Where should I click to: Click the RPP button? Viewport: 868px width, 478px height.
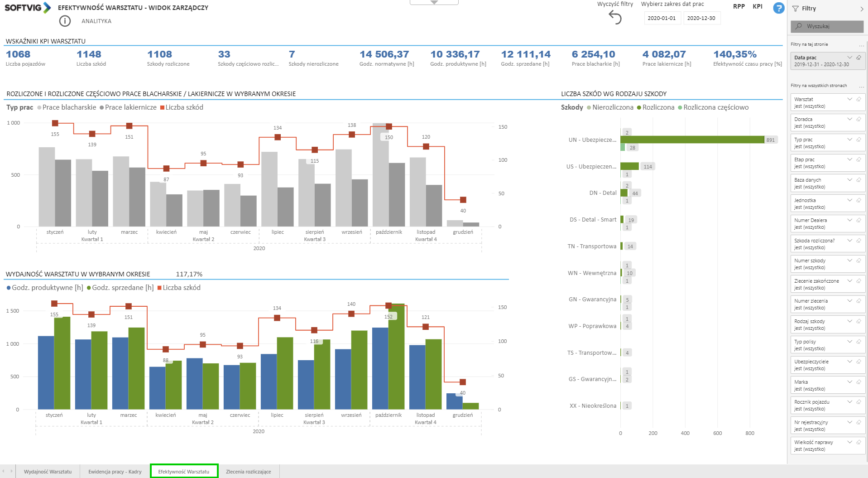[739, 6]
